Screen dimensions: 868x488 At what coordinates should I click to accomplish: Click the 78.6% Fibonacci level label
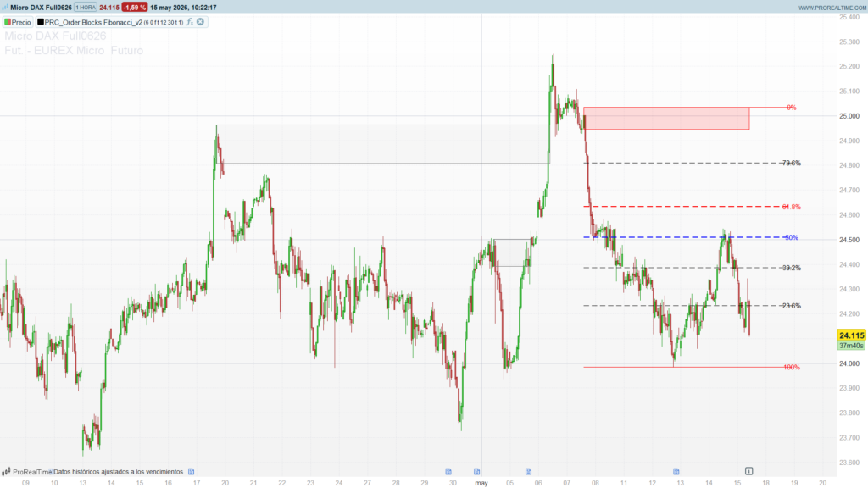pyautogui.click(x=791, y=164)
